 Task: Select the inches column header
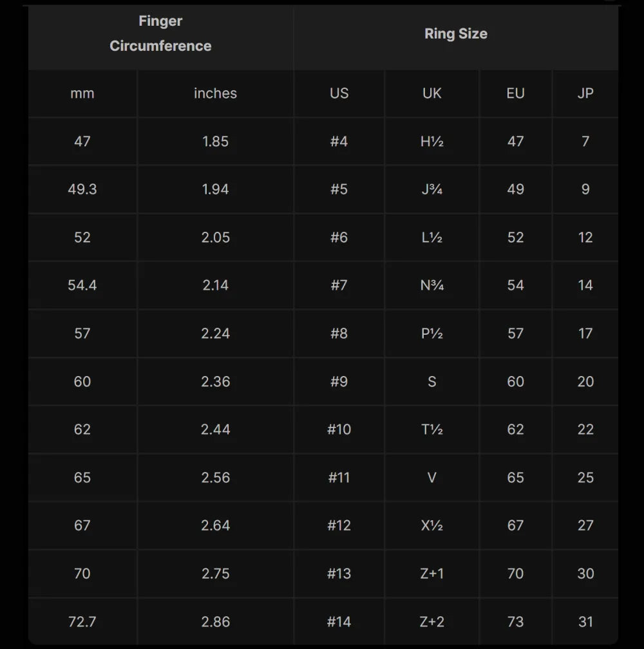click(215, 93)
